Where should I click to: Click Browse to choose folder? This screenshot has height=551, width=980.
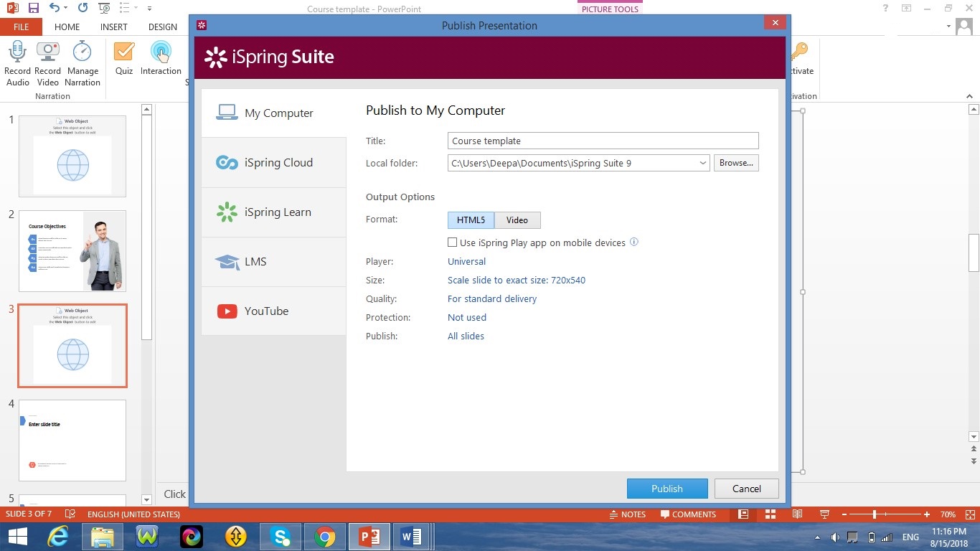(x=736, y=163)
